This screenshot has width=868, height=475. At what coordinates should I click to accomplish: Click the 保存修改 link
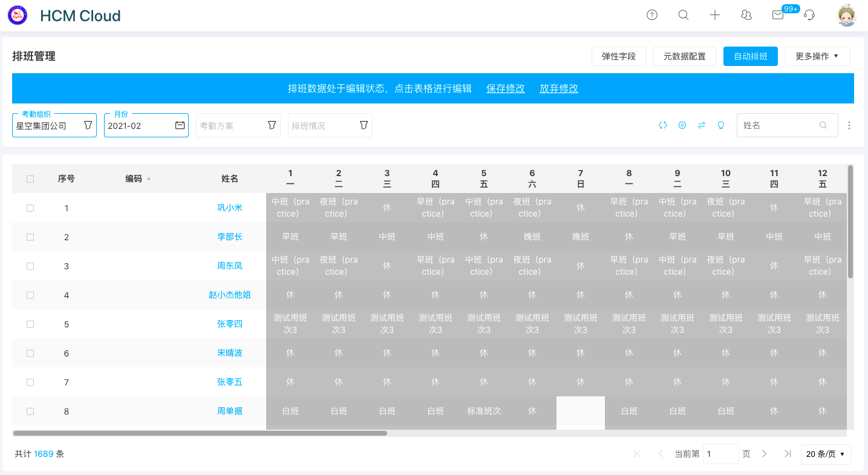506,88
